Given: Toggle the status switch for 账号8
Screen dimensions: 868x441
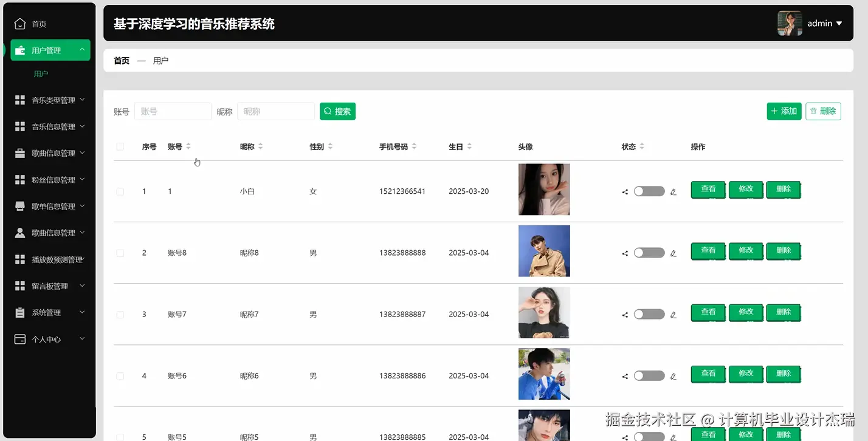Looking at the screenshot, I should click(649, 253).
